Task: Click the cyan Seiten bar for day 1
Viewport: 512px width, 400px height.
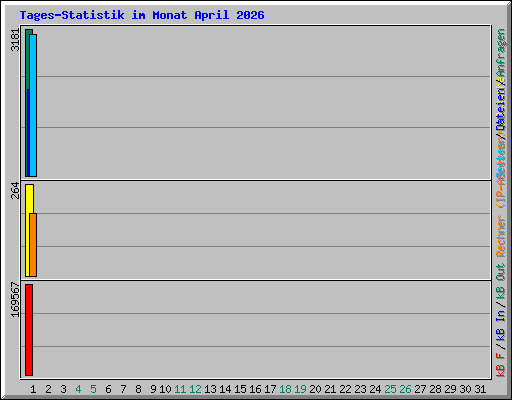Action: point(33,105)
